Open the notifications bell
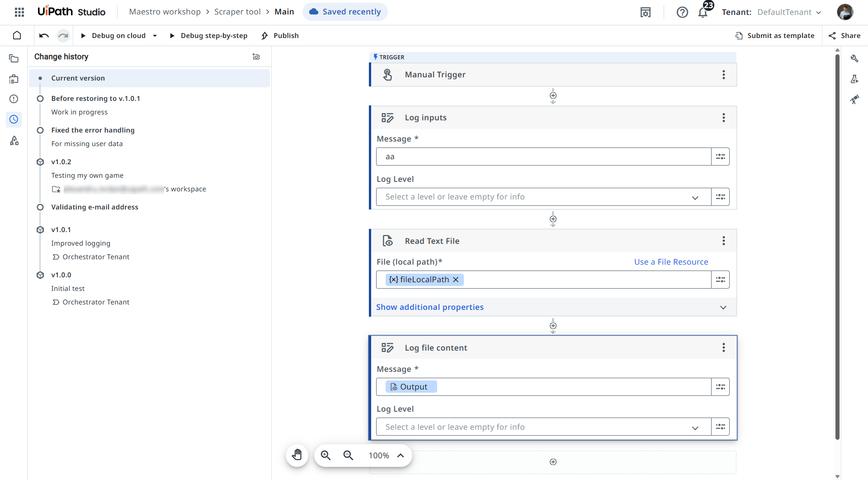The width and height of the screenshot is (868, 480). click(x=703, y=12)
